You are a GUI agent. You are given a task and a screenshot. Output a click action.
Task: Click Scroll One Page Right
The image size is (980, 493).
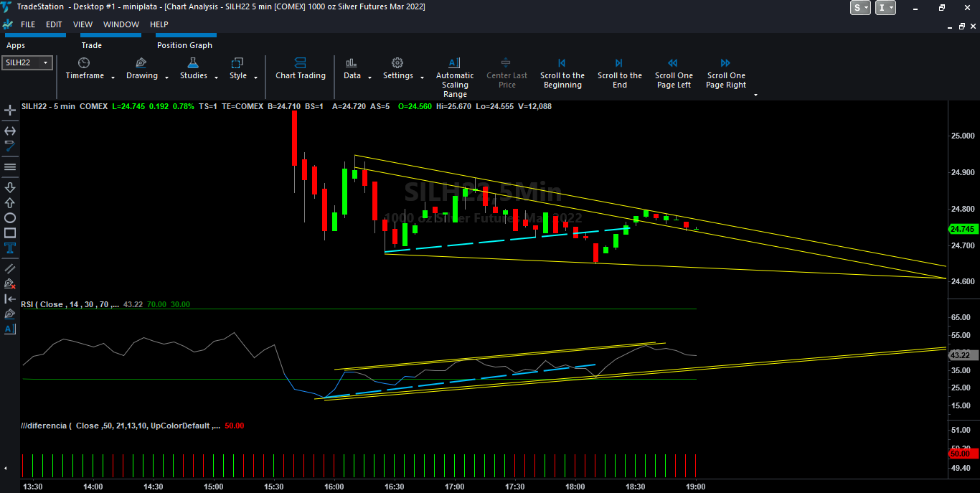point(726,73)
